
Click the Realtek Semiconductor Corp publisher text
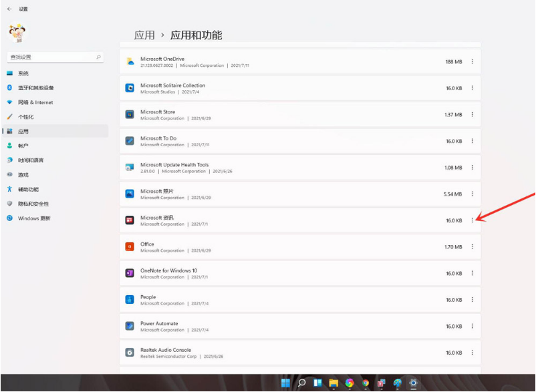168,357
